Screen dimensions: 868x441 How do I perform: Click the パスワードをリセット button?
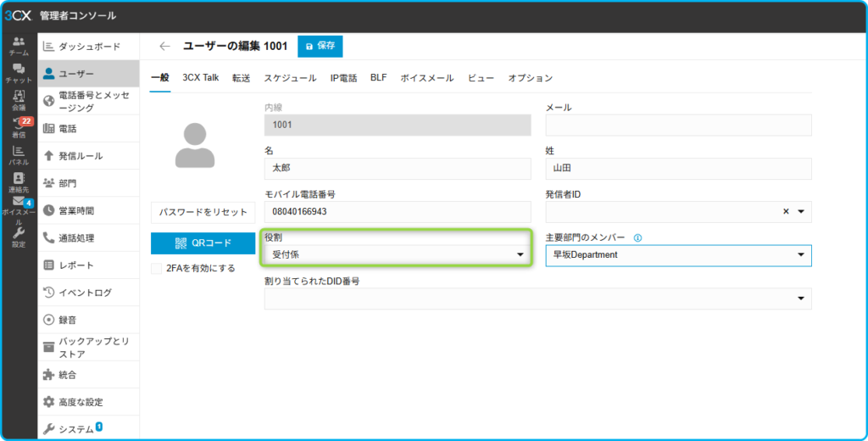203,211
